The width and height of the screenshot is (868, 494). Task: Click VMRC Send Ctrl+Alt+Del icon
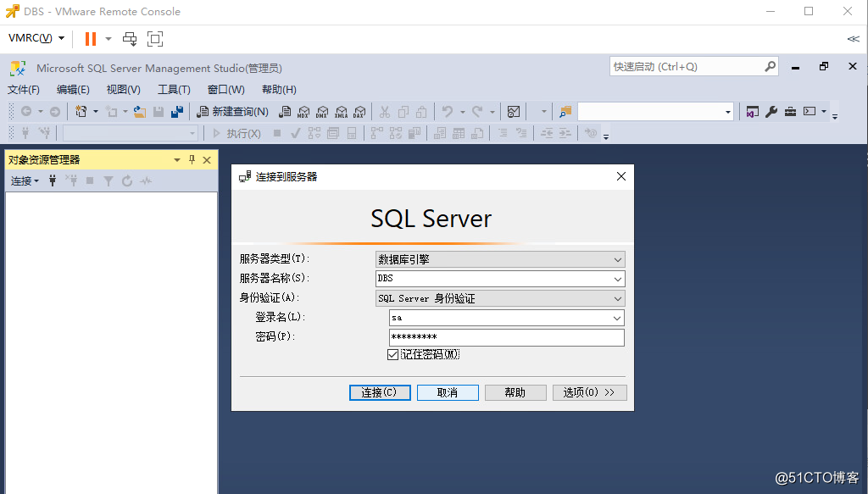(x=130, y=39)
